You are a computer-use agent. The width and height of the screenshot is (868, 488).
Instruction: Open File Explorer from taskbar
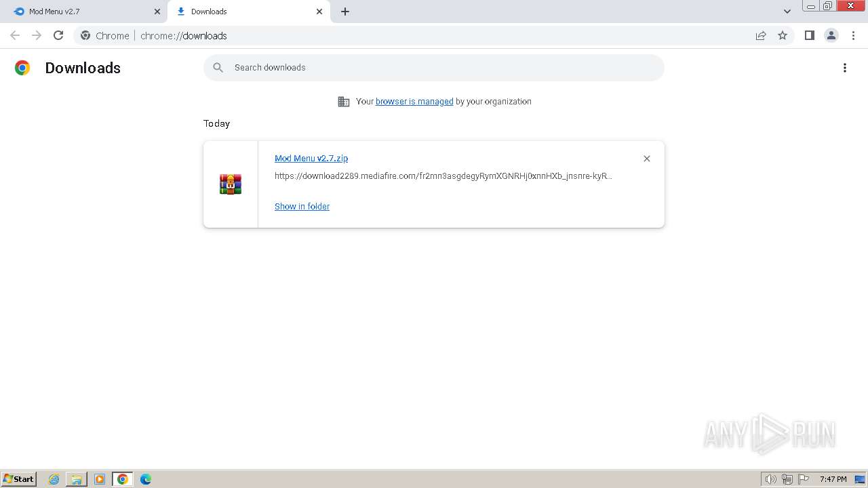click(77, 479)
